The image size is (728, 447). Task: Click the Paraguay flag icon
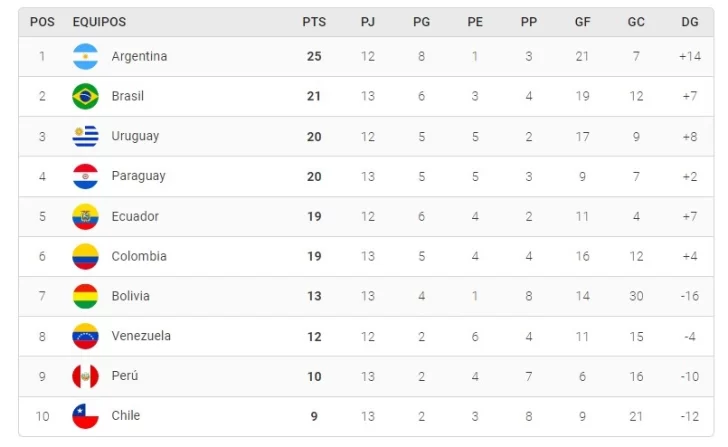[86, 177]
